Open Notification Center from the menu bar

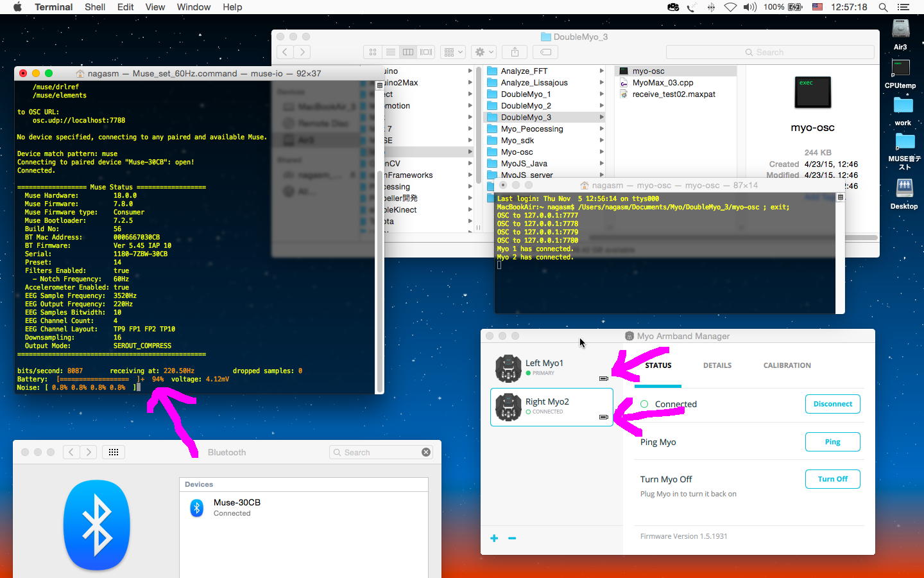(903, 7)
